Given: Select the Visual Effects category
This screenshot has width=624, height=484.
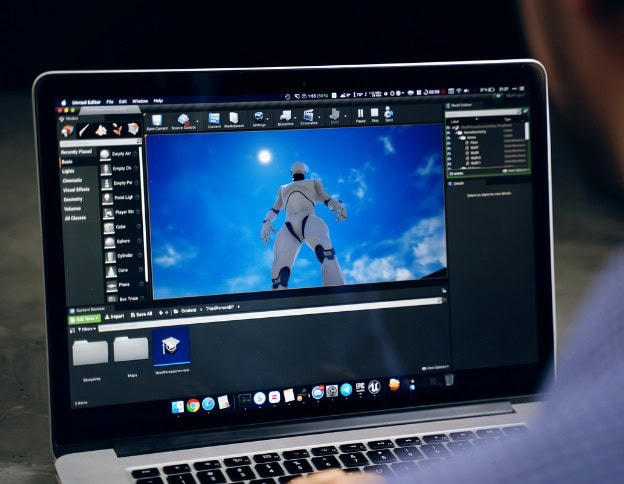Looking at the screenshot, I should (x=76, y=190).
